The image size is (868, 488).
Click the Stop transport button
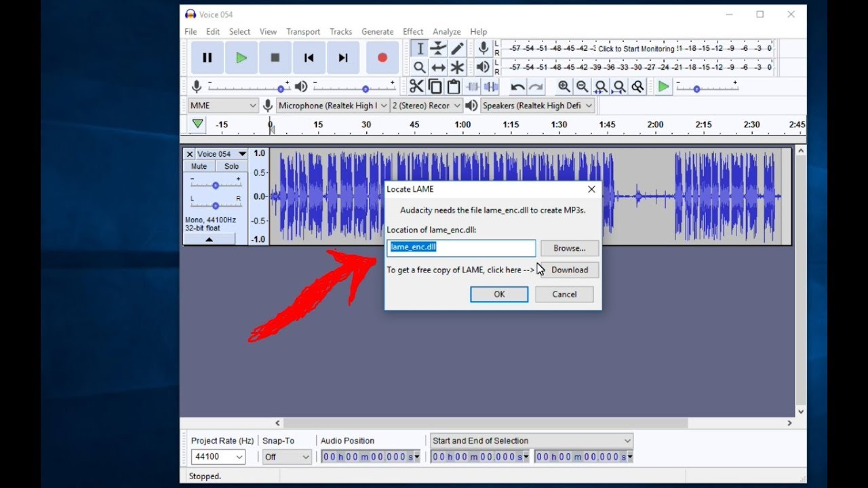[x=275, y=58]
